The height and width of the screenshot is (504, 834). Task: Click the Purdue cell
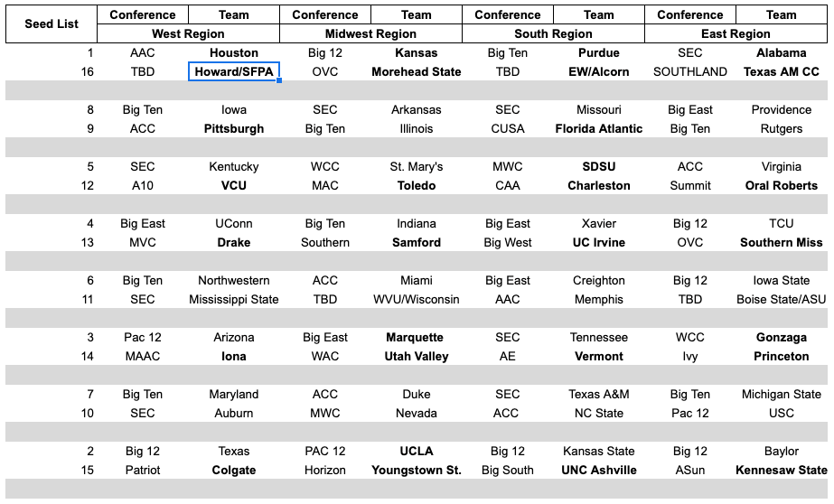point(599,53)
